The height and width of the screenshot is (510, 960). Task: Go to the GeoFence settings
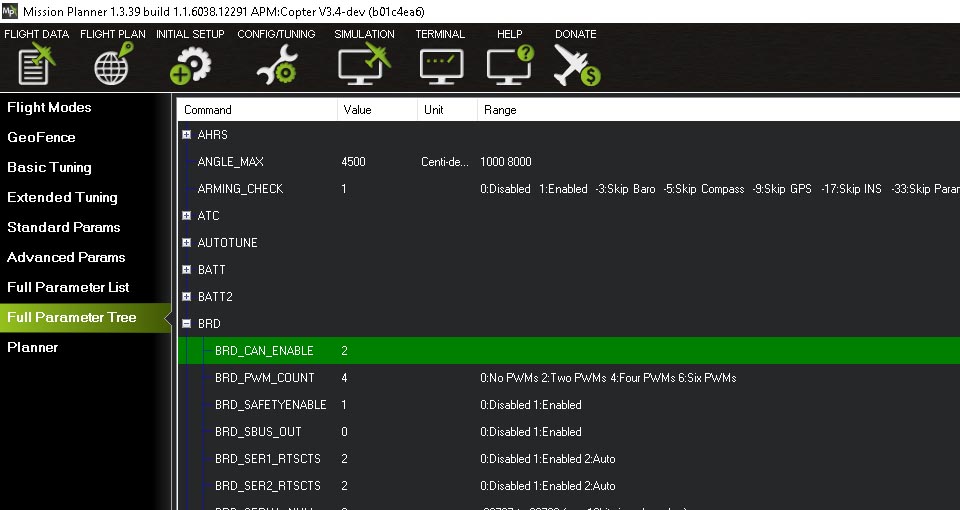click(41, 137)
